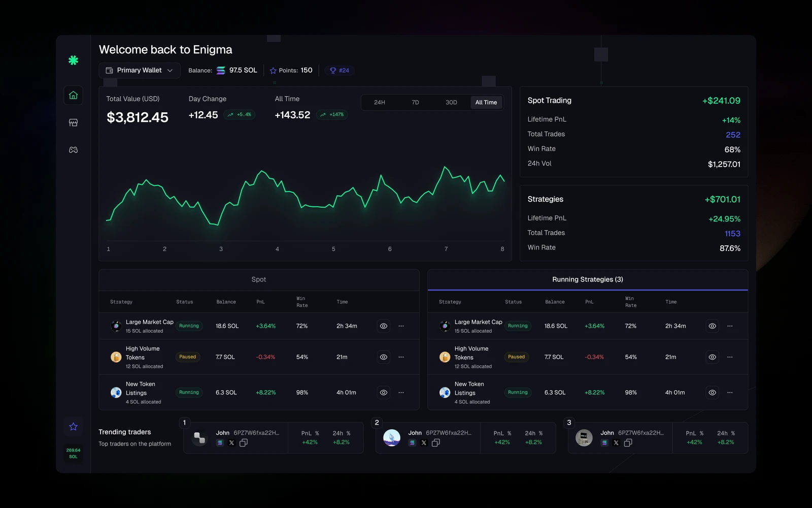This screenshot has width=812, height=508.
Task: Toggle eye icon for Spot Large Market Cap
Action: tap(384, 326)
